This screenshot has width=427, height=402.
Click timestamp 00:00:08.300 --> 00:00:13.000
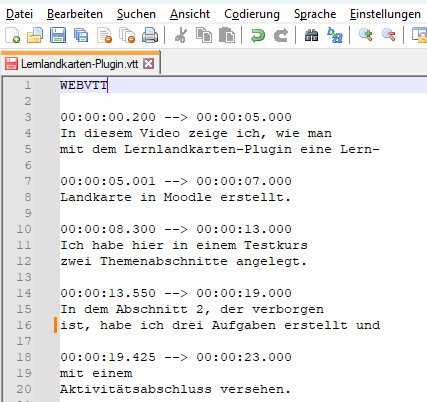pyautogui.click(x=176, y=229)
